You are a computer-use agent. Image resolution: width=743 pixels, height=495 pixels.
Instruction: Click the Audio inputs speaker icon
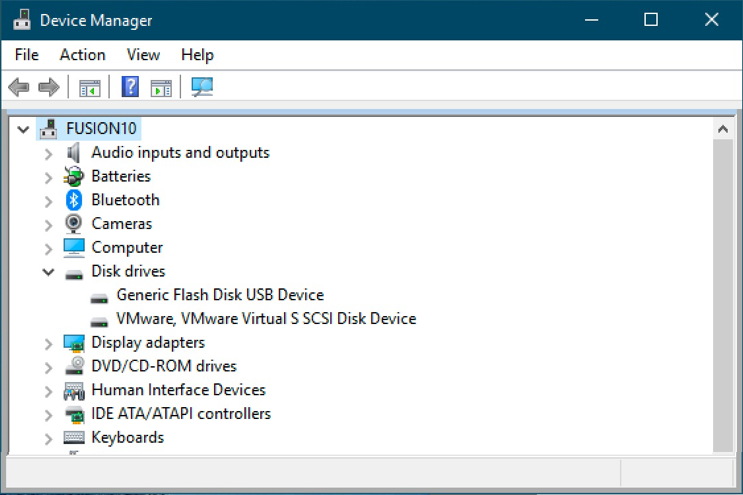73,153
